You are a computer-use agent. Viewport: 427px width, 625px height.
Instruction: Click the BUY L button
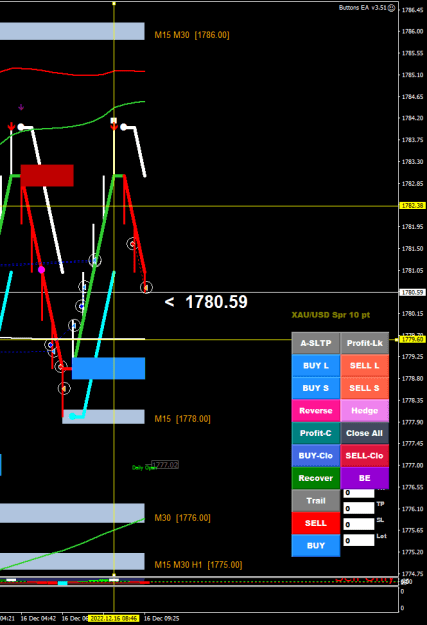click(x=316, y=366)
